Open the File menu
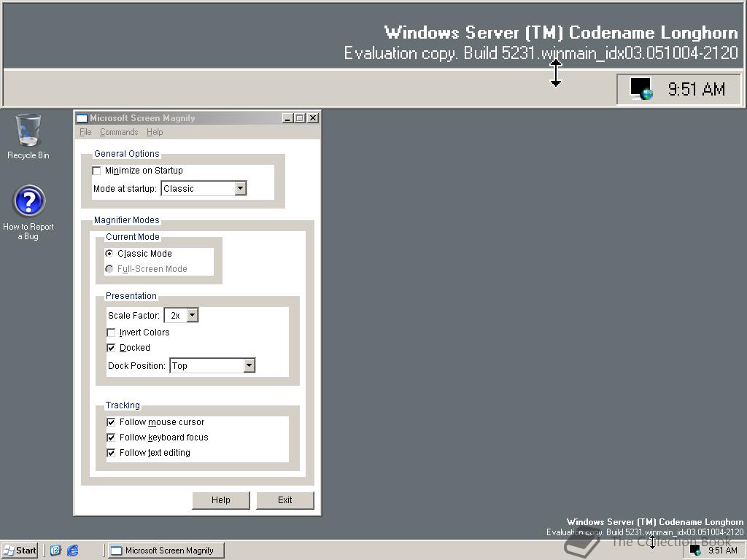Screen dimensions: 747x560 click(x=85, y=133)
